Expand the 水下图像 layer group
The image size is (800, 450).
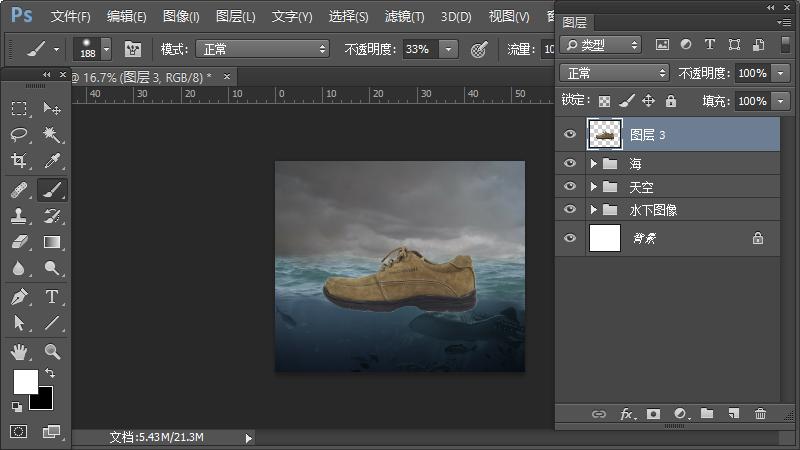pyautogui.click(x=593, y=210)
